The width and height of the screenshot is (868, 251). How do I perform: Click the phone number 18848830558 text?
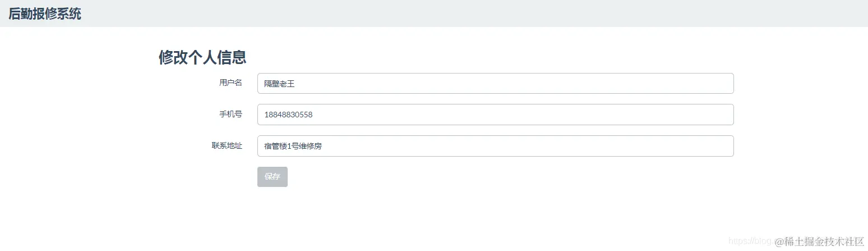288,115
